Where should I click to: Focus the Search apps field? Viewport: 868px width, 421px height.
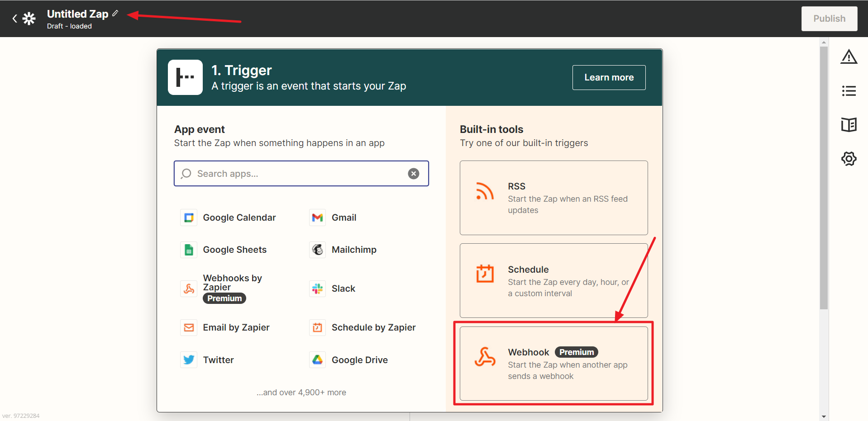301,174
